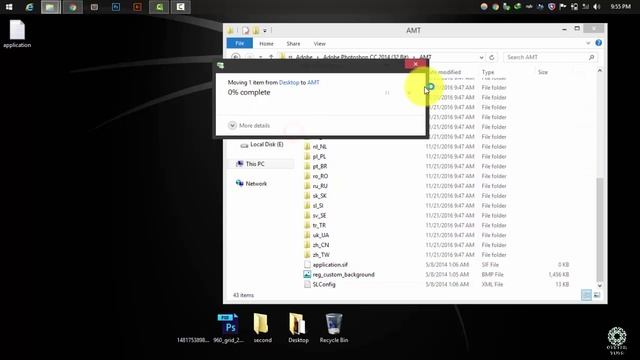Follow the Desktop link in move dialog
The height and width of the screenshot is (360, 640).
[289, 82]
